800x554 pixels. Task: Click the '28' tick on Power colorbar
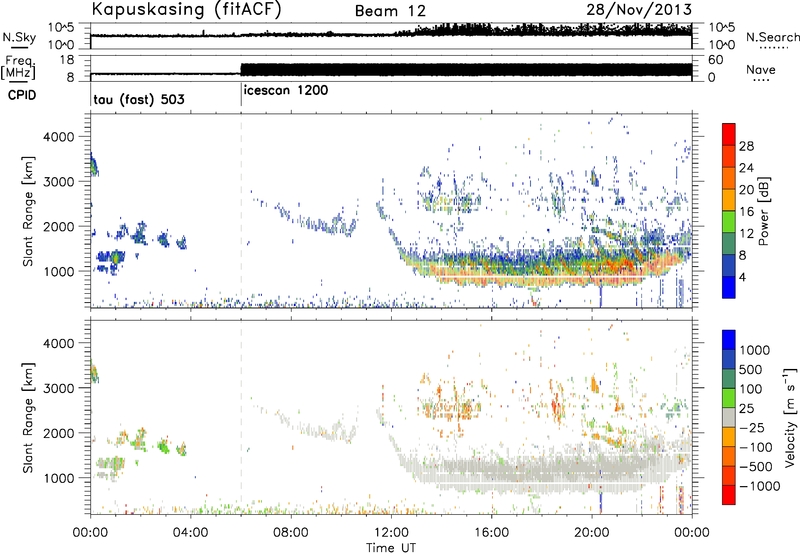point(746,146)
